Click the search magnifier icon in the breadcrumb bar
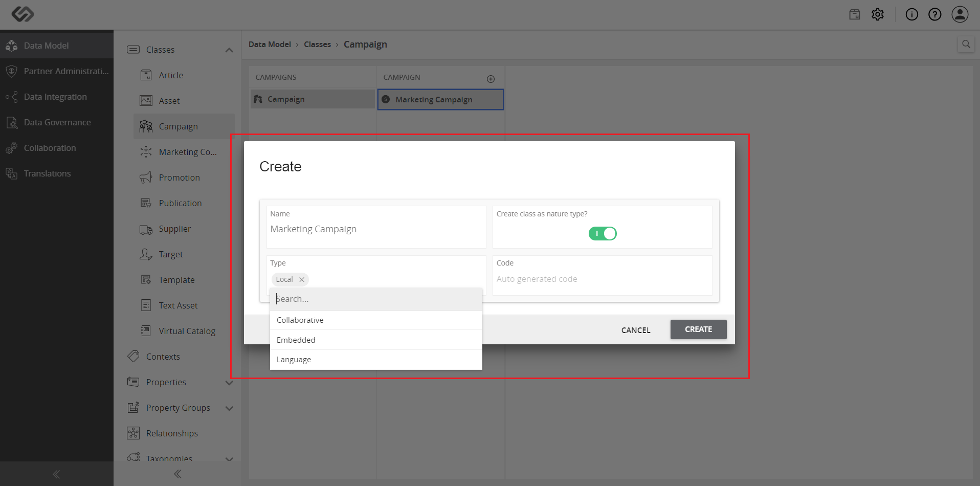The height and width of the screenshot is (486, 980). tap(966, 44)
